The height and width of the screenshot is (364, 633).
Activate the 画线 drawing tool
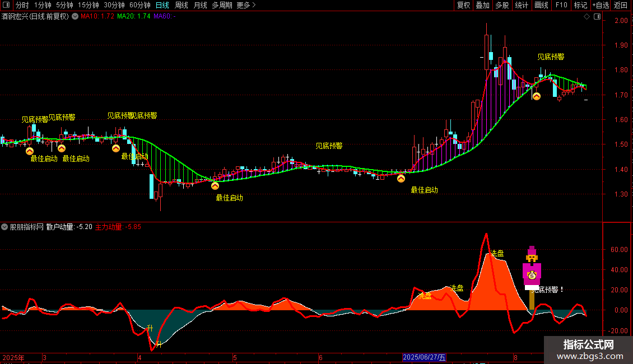541,5
